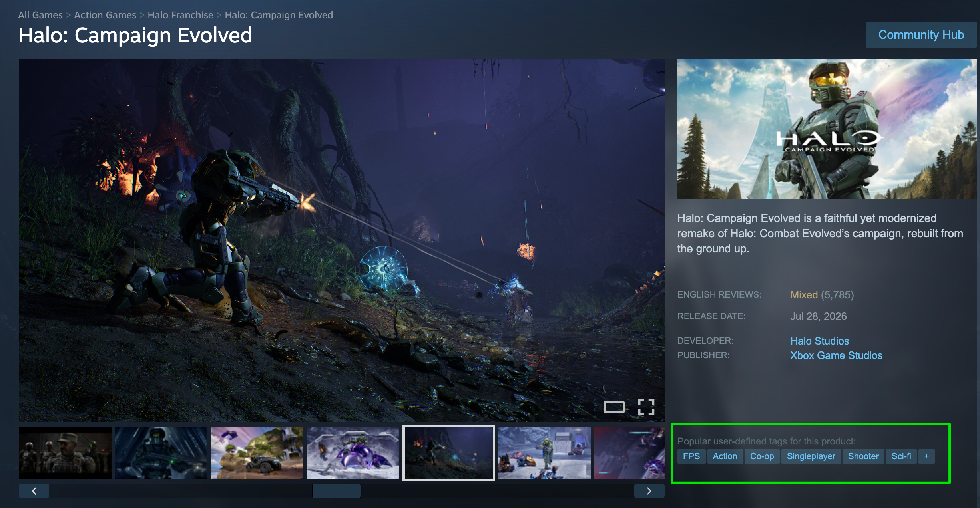Click the Halo Campaign Evolved capsule image
This screenshot has height=508, width=980.
coord(827,129)
